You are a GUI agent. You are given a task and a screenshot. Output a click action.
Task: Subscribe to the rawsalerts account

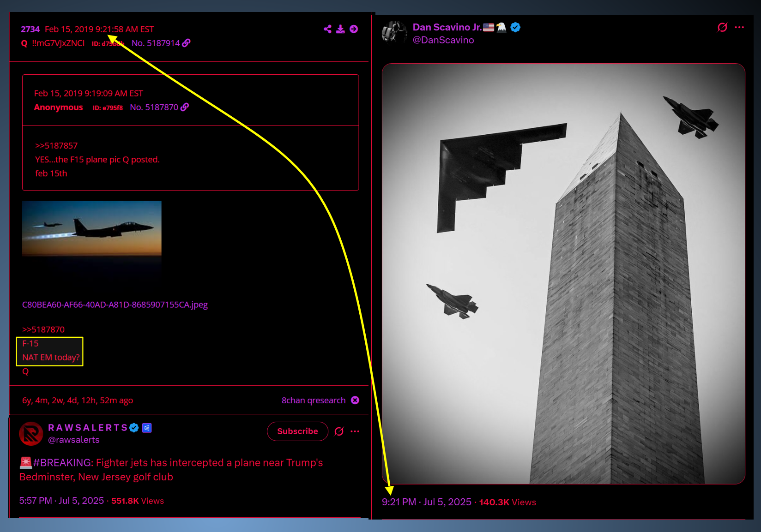pyautogui.click(x=297, y=431)
